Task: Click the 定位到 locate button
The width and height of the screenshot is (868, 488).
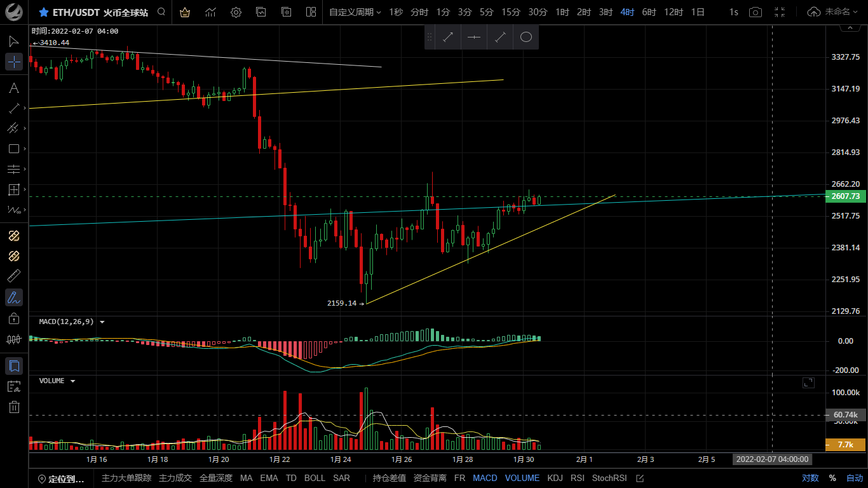Action: coord(61,478)
